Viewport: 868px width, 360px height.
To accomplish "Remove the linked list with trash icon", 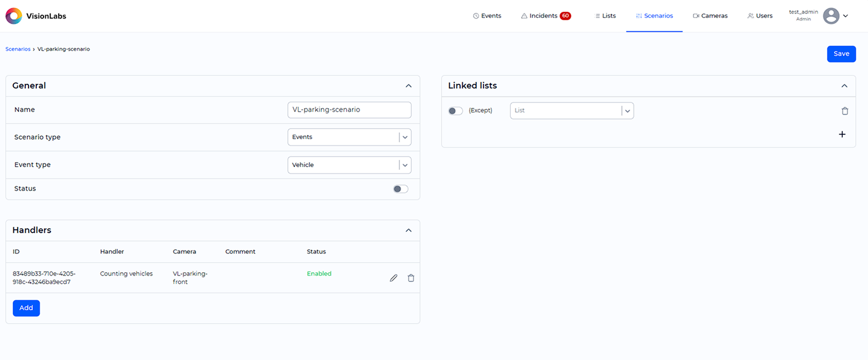I will click(x=845, y=111).
